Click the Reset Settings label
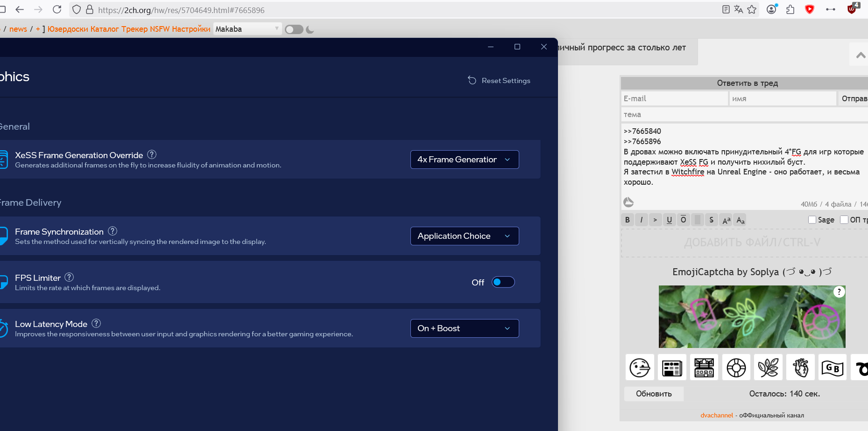This screenshot has width=868, height=431. coord(506,81)
